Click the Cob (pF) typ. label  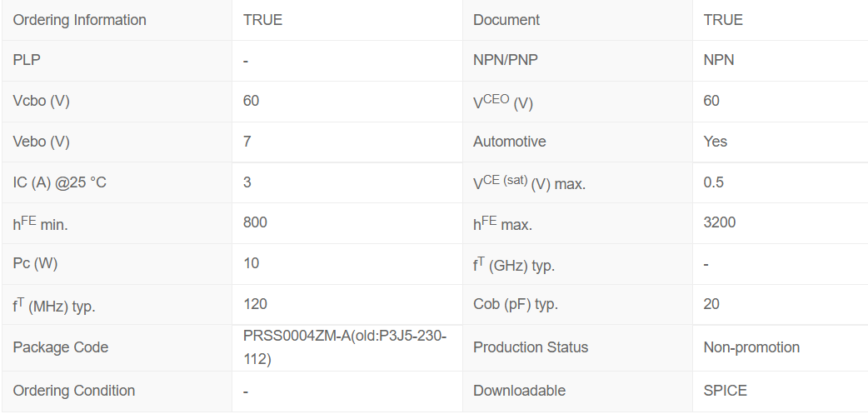tap(515, 304)
